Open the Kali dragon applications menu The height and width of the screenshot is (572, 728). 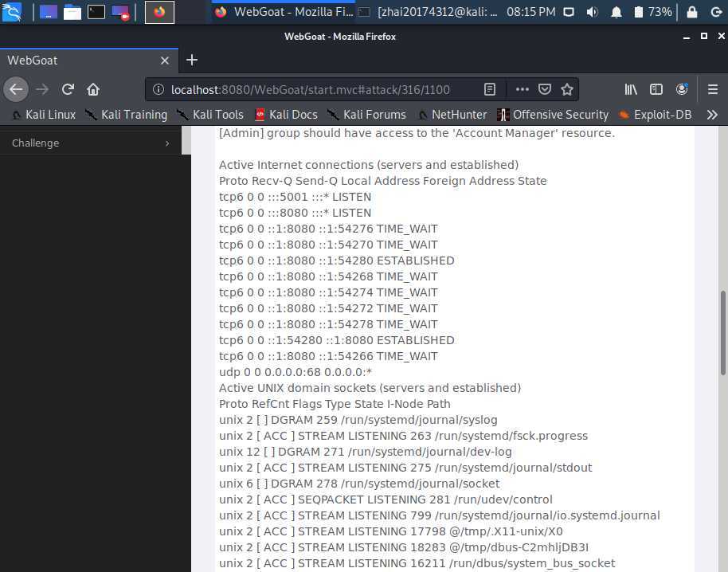pos(12,12)
